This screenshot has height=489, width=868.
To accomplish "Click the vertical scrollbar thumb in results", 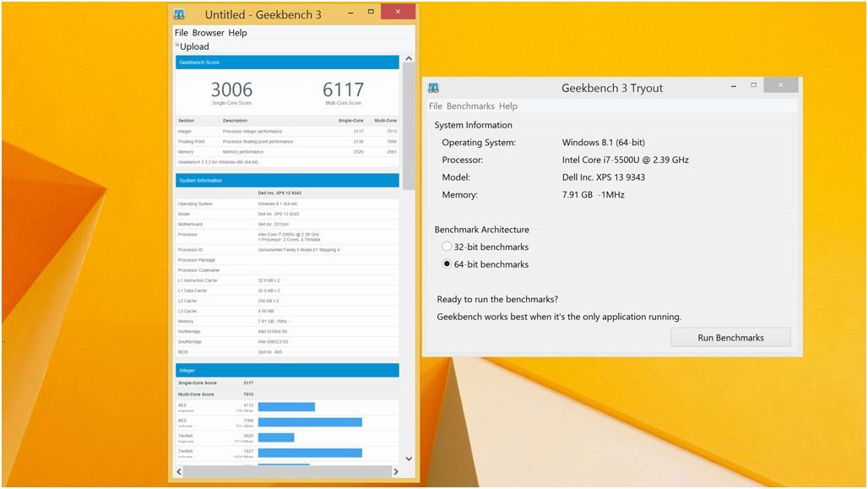I will pos(409,127).
